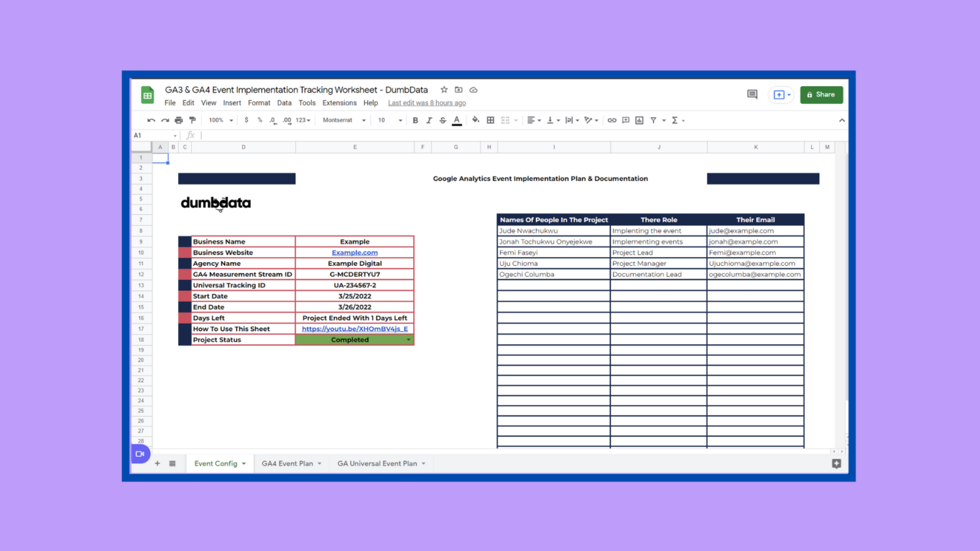Viewport: 980px width, 551px height.
Task: Toggle italic formatting
Action: [429, 120]
